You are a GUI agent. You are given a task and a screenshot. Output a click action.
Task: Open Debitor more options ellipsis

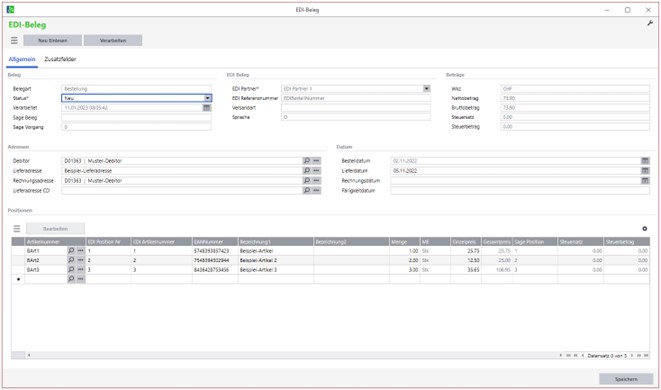click(x=316, y=161)
